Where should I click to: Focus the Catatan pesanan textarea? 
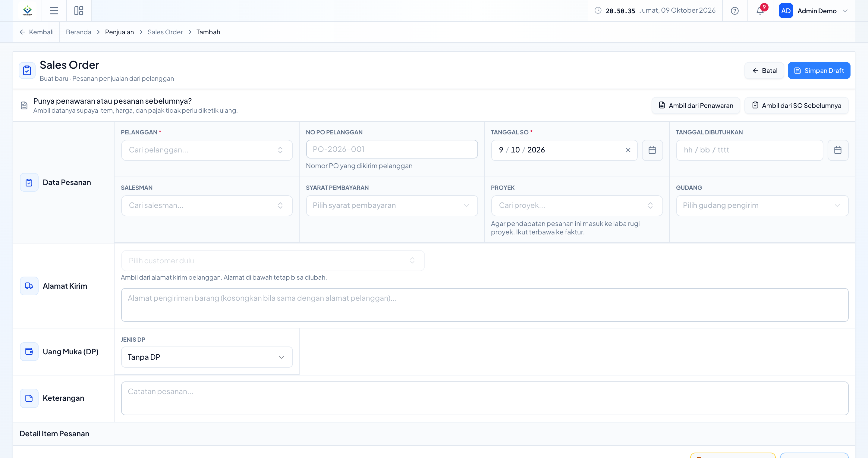485,398
